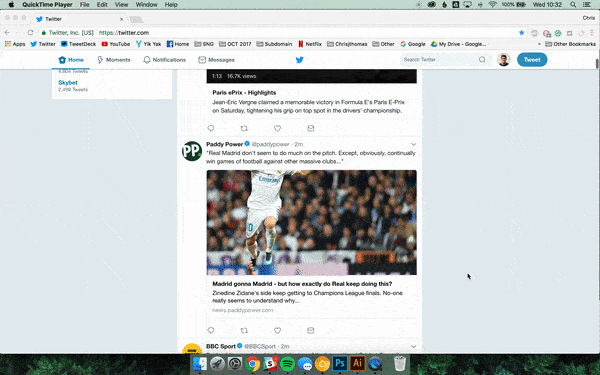Open the Edit menu
This screenshot has height=375, width=600.
(x=102, y=5)
